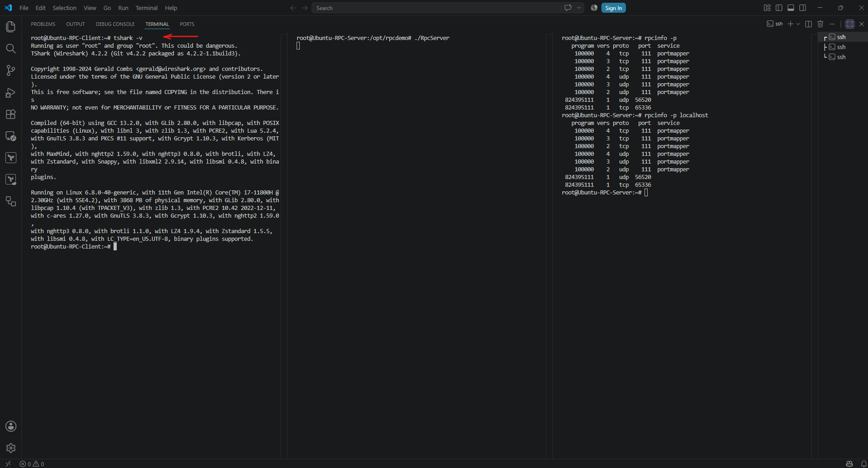Open Customize Layout icon

point(767,8)
